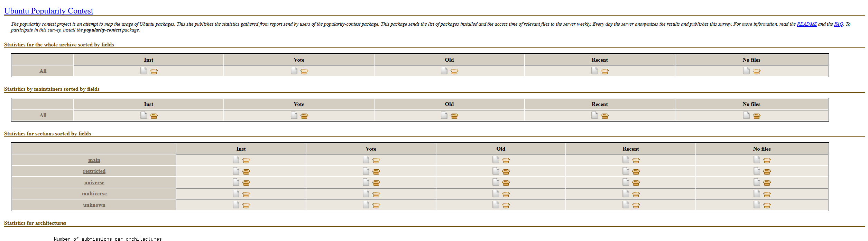
Task: Open plain file icon for main section Inst
Action: point(236,160)
